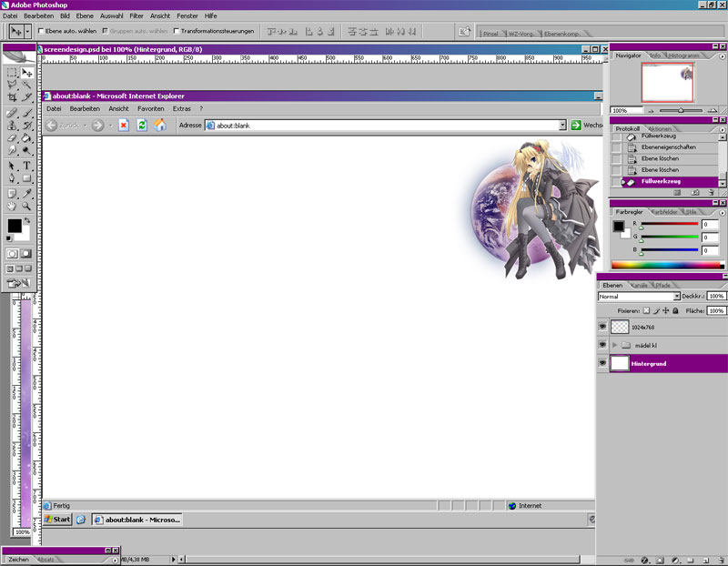
Task: Enable 'Ebene auto. wählen' checkbox
Action: click(x=41, y=31)
